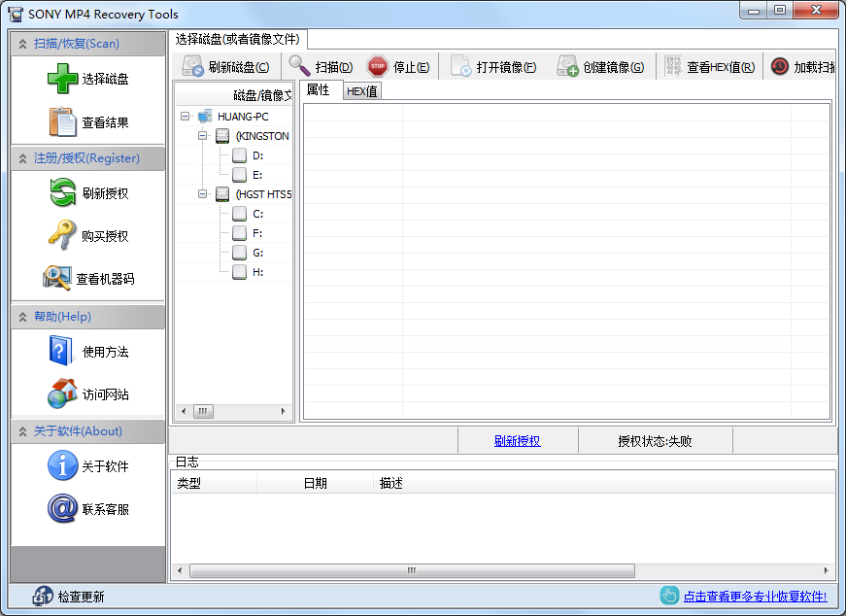Click 加载扫描 red clock icon
This screenshot has width=846, height=616.
pos(780,66)
